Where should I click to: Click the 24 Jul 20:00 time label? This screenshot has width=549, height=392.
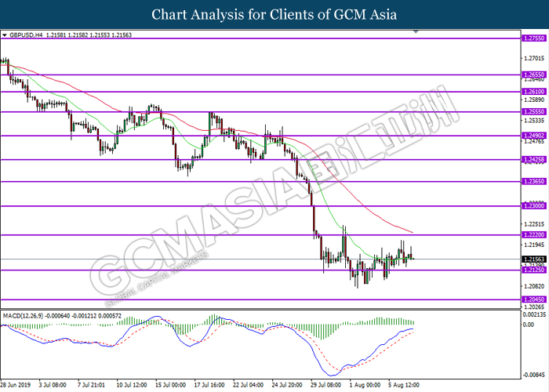tap(287, 385)
